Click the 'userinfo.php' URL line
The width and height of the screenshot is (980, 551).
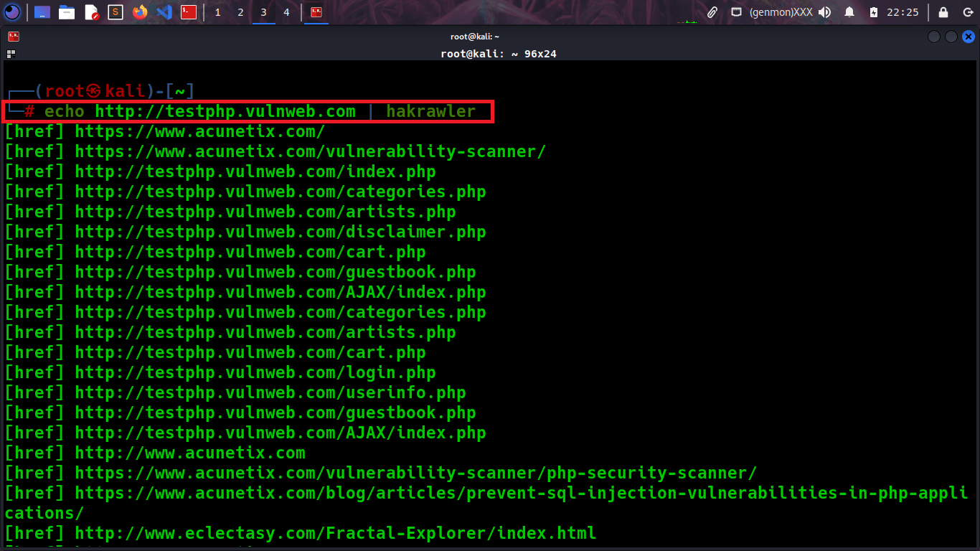[x=235, y=392]
